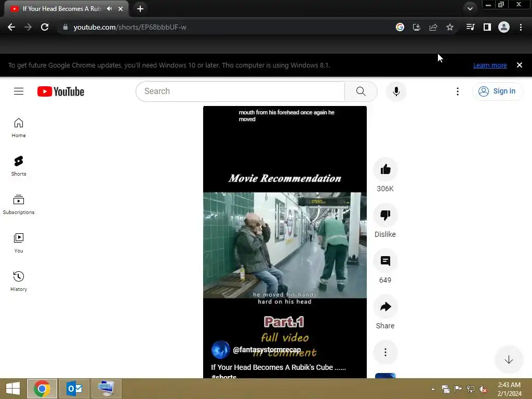Open the channel avatar of fantasystormrecap
The height and width of the screenshot is (399, 532).
(x=220, y=350)
